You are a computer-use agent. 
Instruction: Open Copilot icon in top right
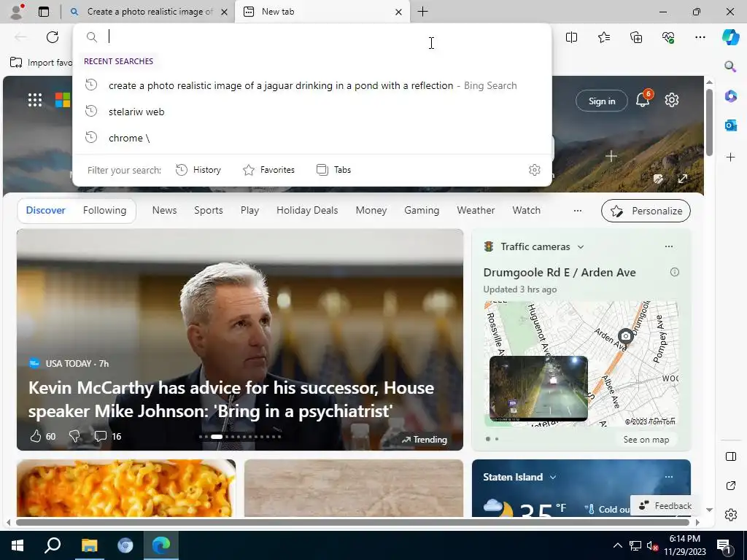730,37
